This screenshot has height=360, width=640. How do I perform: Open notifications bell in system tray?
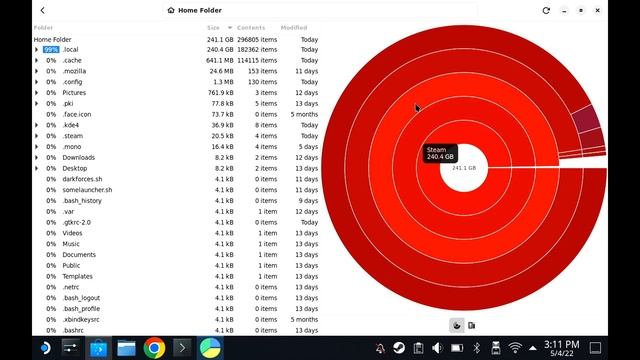click(x=380, y=348)
